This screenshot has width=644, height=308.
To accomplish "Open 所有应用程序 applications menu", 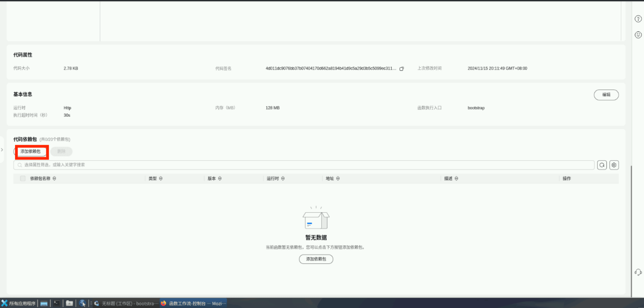I will (x=18, y=303).
